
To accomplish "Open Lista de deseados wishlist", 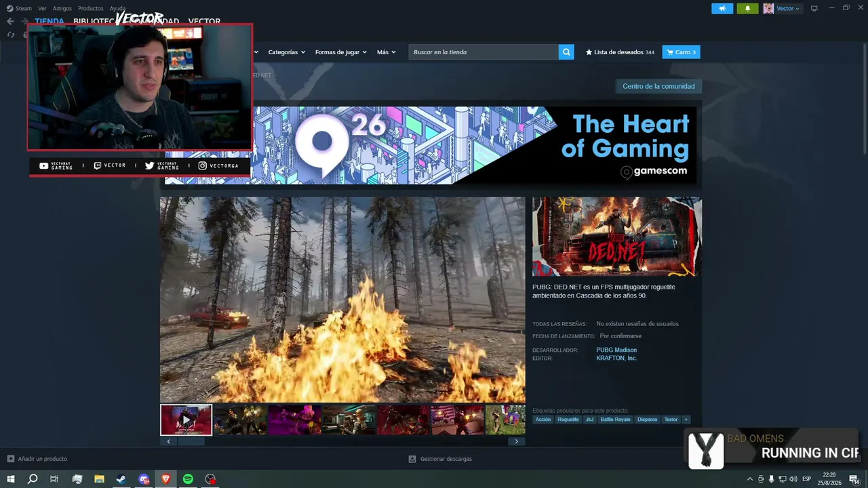I will [620, 52].
